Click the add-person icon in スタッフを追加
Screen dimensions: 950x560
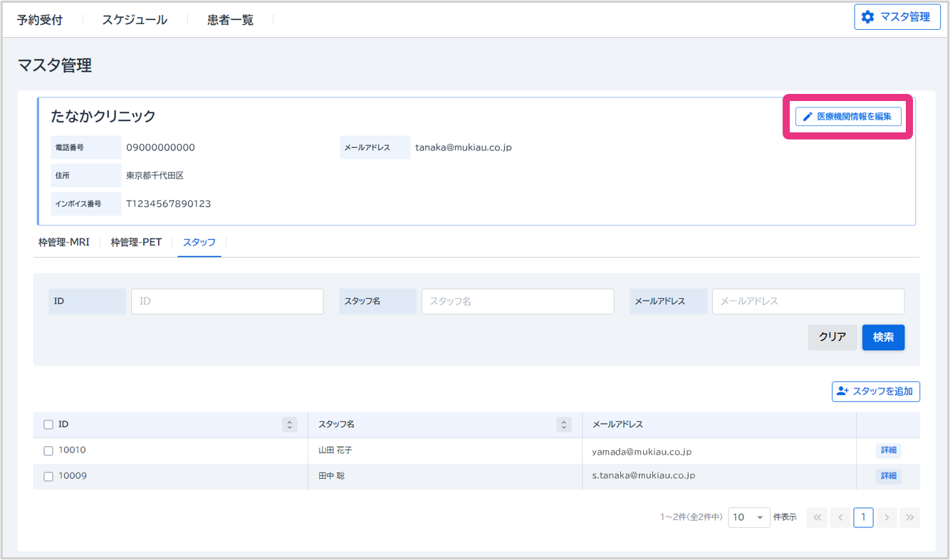tap(842, 391)
